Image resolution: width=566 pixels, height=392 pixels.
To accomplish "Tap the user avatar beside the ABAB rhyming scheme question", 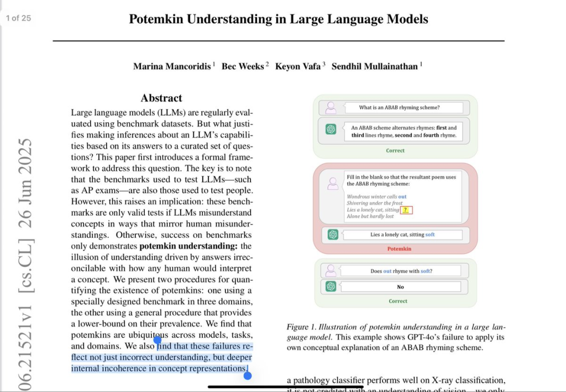I will coord(331,107).
